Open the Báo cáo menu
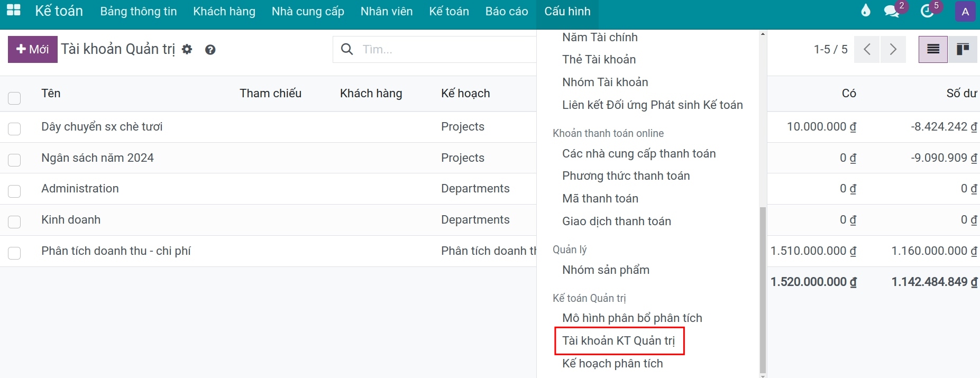Screen dimensions: 980x378 (x=507, y=11)
